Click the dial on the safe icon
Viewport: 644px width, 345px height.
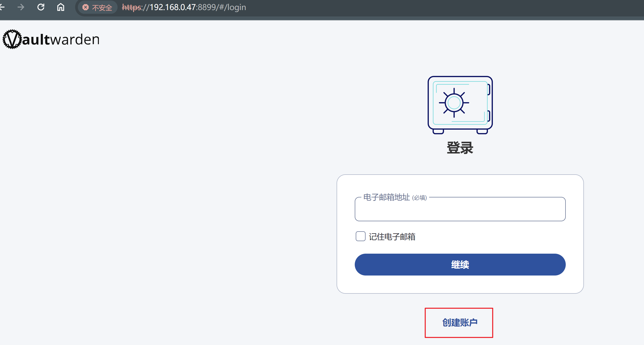tap(454, 103)
